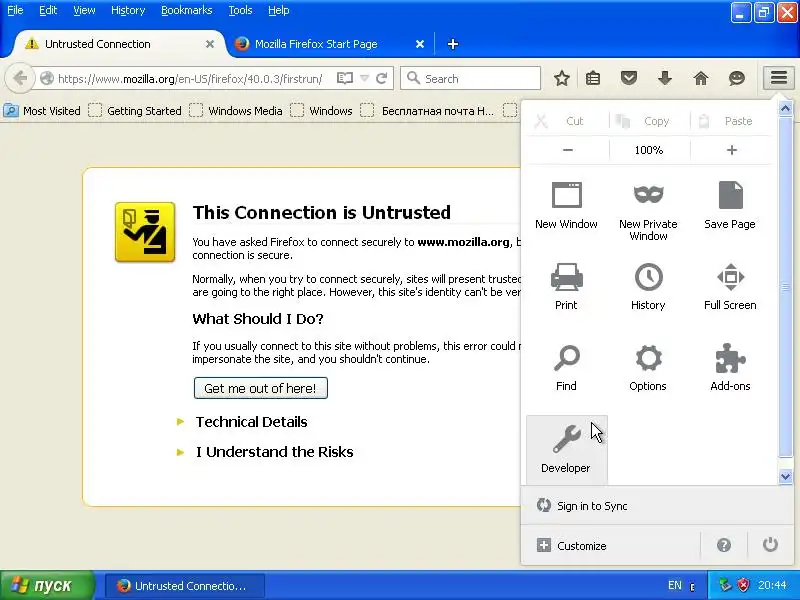The image size is (800, 600).
Task: Click Getting Started bookmark
Action: [x=135, y=111]
